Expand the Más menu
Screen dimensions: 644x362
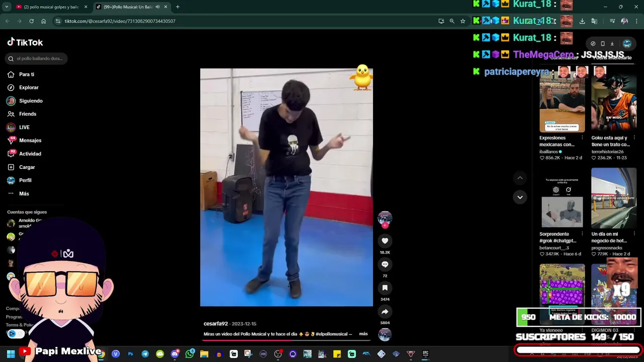(x=19, y=194)
